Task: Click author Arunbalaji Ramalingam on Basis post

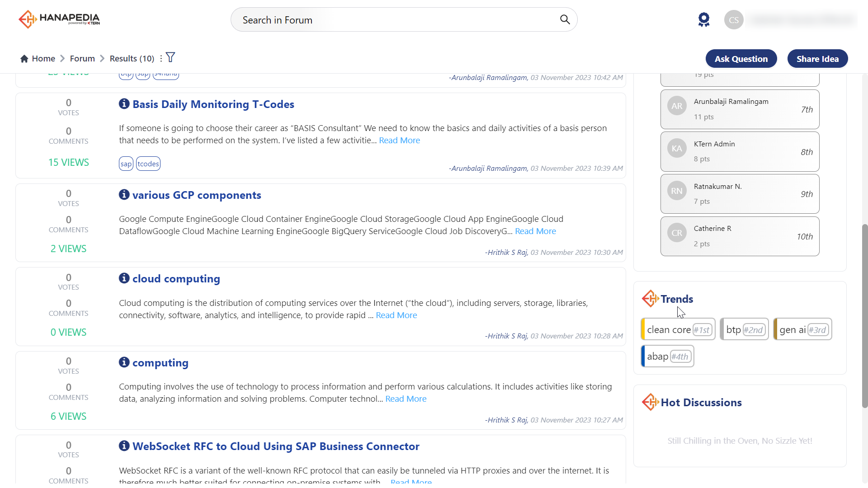Action: coord(489,169)
